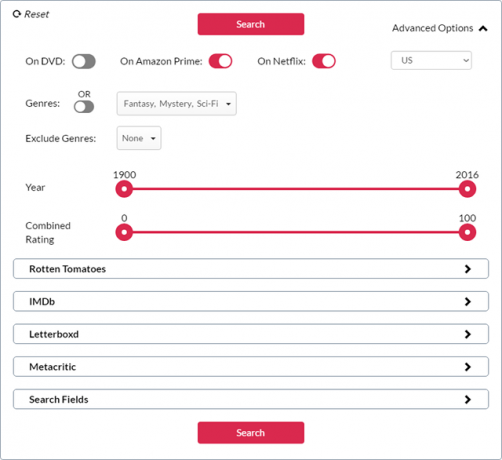The height and width of the screenshot is (460, 502).
Task: Expand the Letterboxd section
Action: (251, 334)
